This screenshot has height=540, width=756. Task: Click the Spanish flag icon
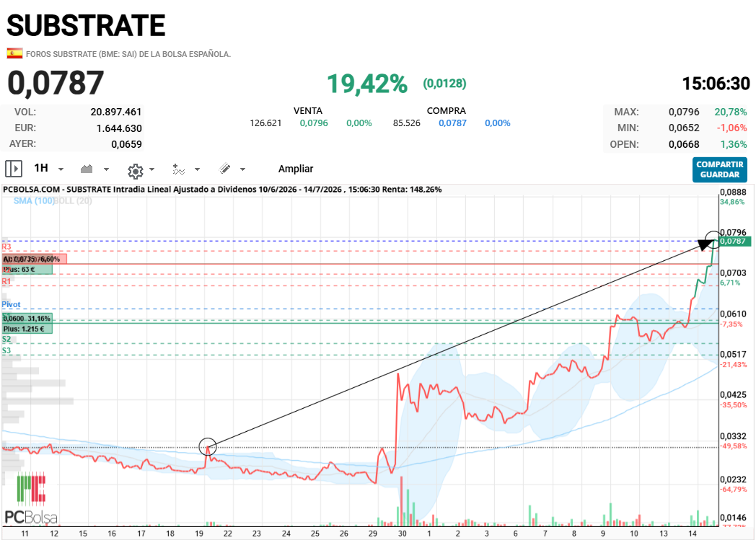click(14, 53)
